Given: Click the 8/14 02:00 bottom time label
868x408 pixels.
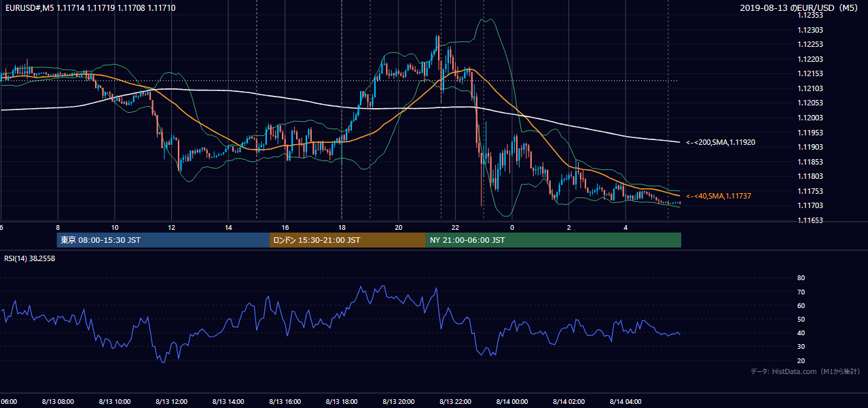Looking at the screenshot, I should click(569, 402).
